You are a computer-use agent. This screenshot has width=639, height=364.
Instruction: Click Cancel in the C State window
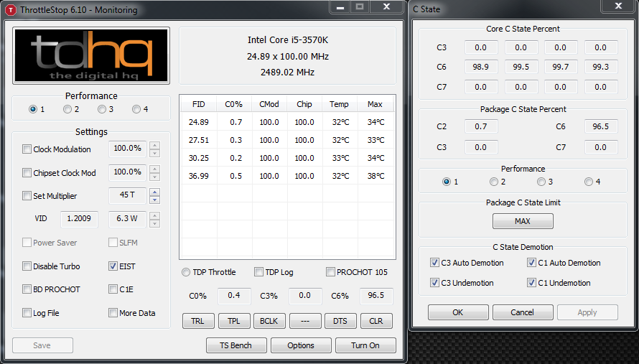523,312
